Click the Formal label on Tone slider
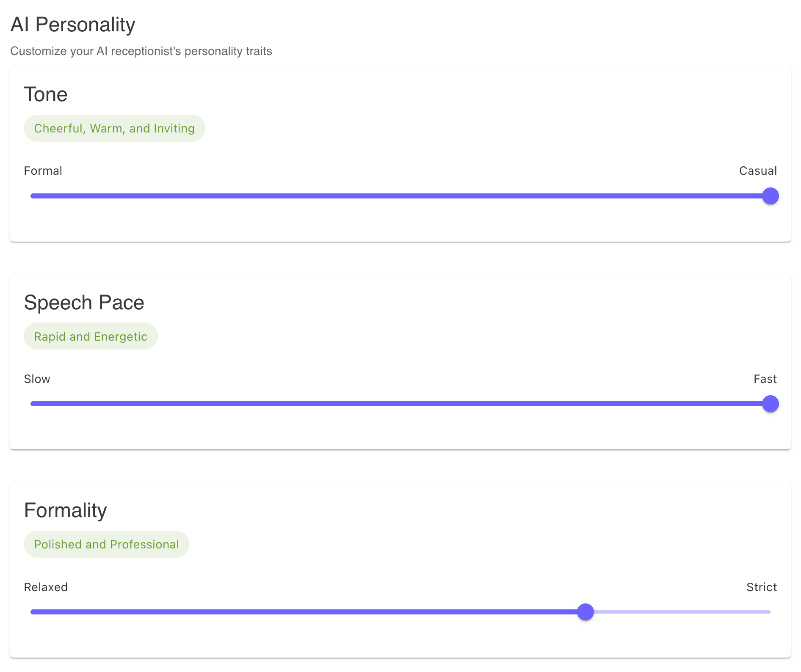 coord(43,171)
